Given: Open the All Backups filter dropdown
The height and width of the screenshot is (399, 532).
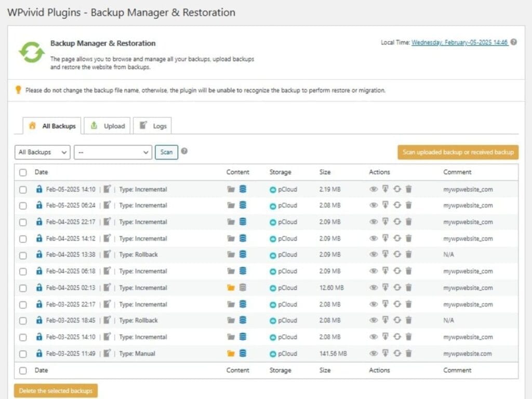Looking at the screenshot, I should click(x=43, y=152).
